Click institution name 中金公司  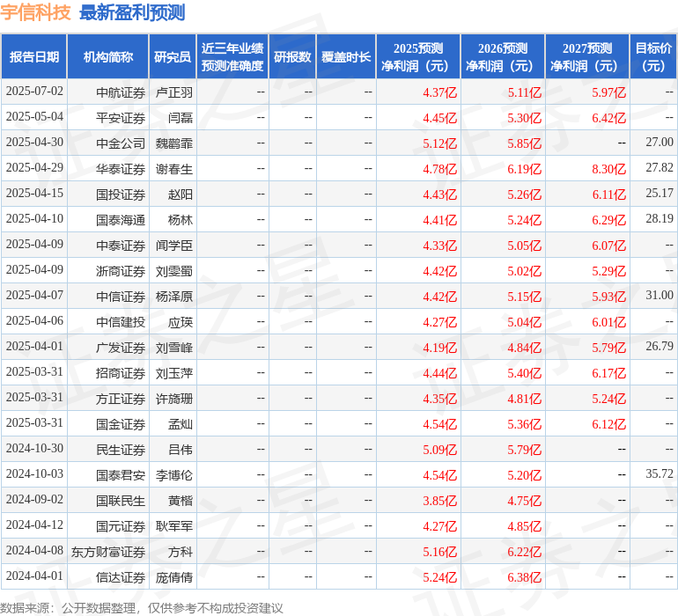(x=121, y=143)
